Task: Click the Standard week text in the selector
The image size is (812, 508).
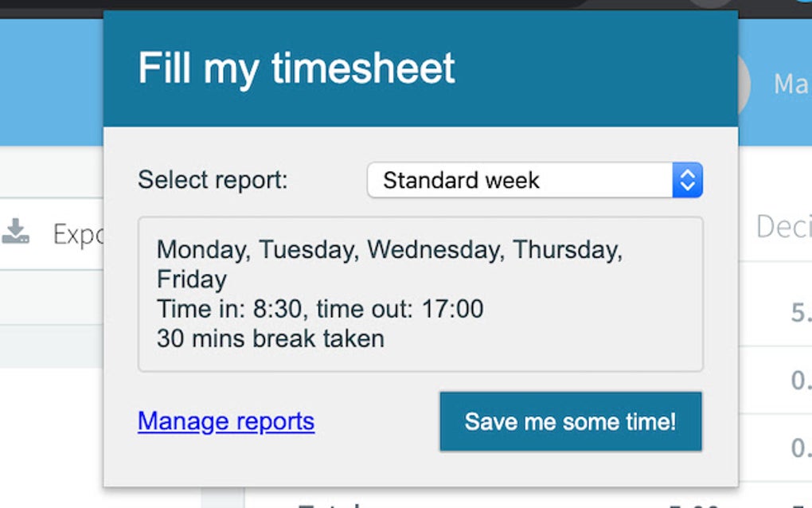Action: 462,181
